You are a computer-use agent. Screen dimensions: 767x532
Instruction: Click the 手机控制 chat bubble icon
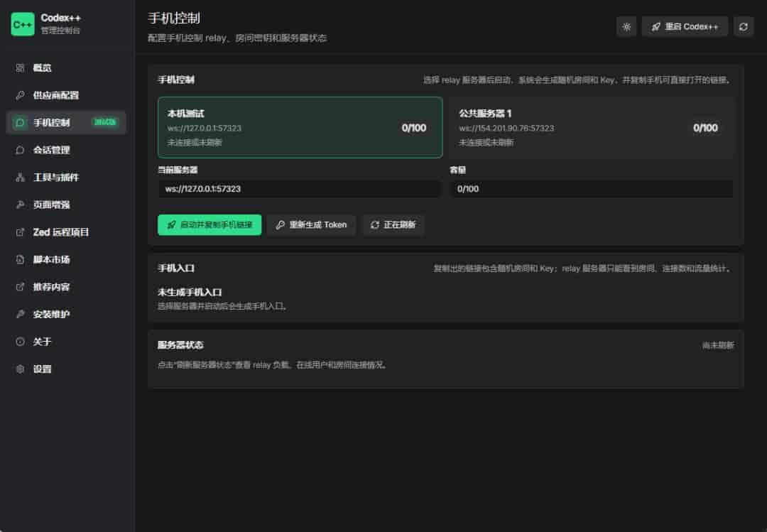20,123
